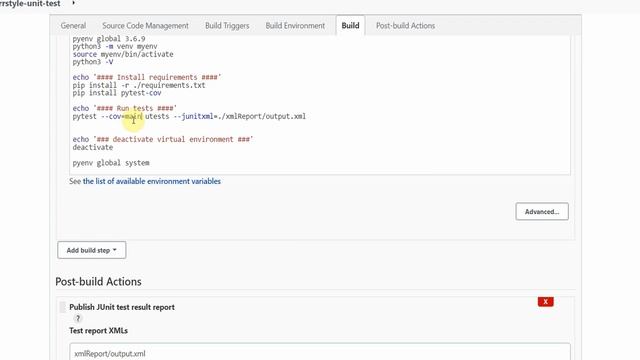Click the echo 'Run tests' line
Image resolution: width=640 pixels, height=360 pixels.
125,109
